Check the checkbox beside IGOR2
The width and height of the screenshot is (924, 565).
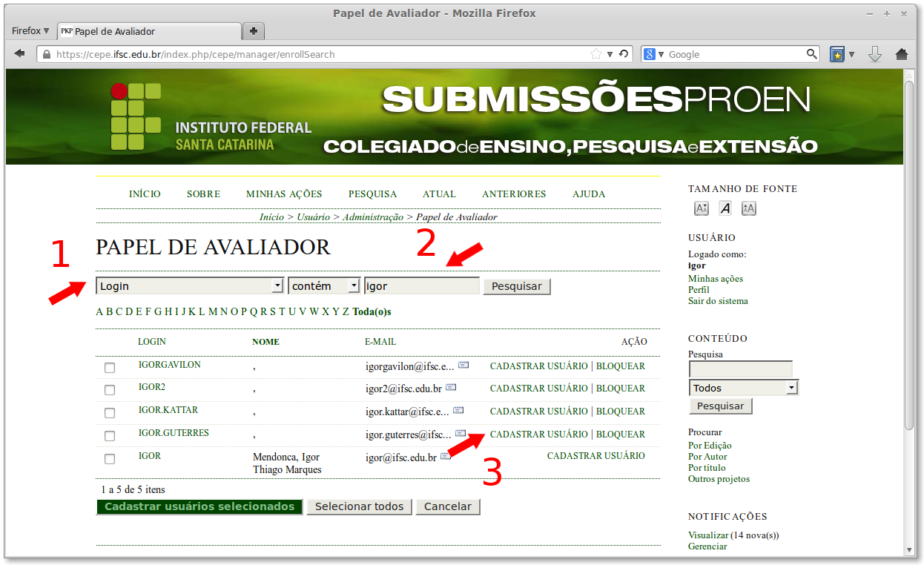click(109, 389)
